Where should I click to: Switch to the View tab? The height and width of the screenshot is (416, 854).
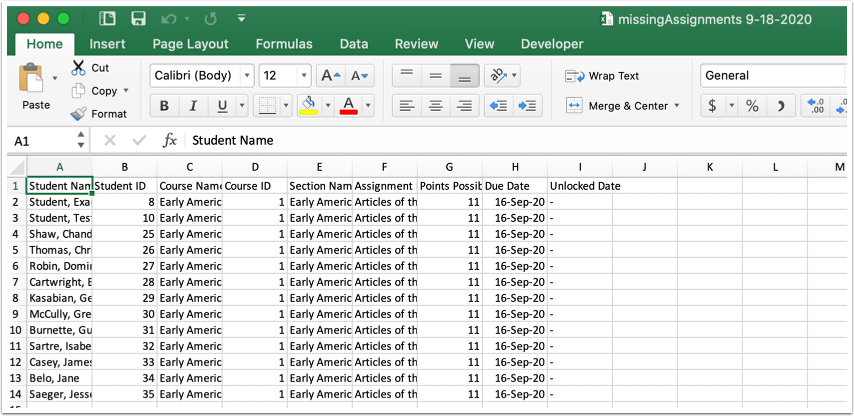(x=479, y=44)
